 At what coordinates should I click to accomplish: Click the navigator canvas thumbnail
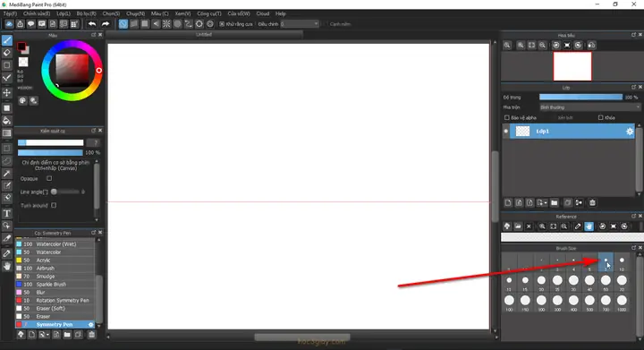572,66
